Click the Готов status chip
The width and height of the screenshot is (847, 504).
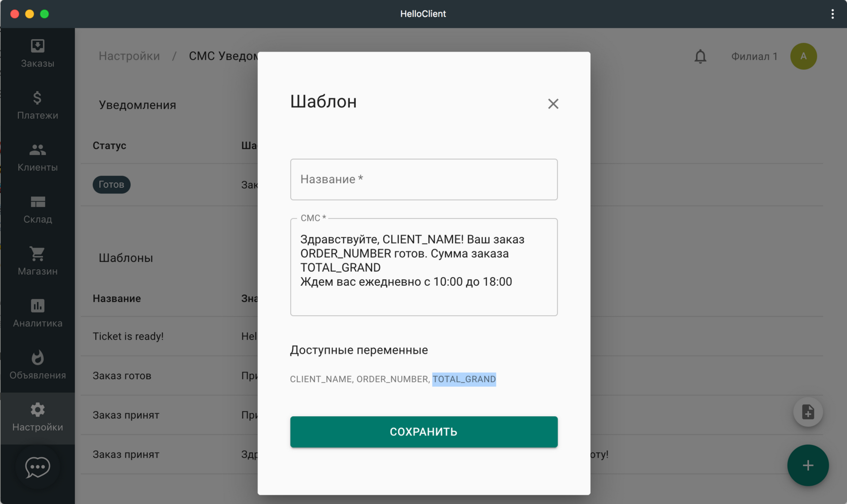(x=111, y=184)
